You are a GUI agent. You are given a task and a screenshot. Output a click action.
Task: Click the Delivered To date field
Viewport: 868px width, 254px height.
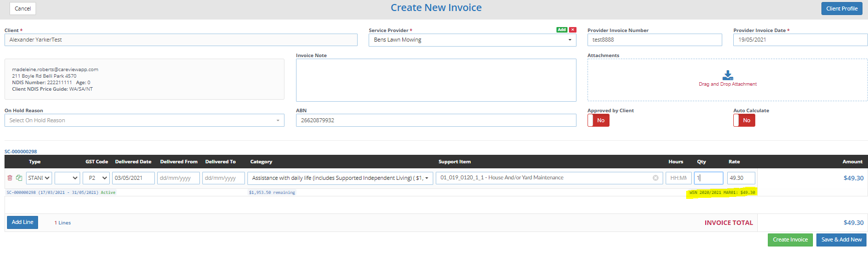pos(223,178)
